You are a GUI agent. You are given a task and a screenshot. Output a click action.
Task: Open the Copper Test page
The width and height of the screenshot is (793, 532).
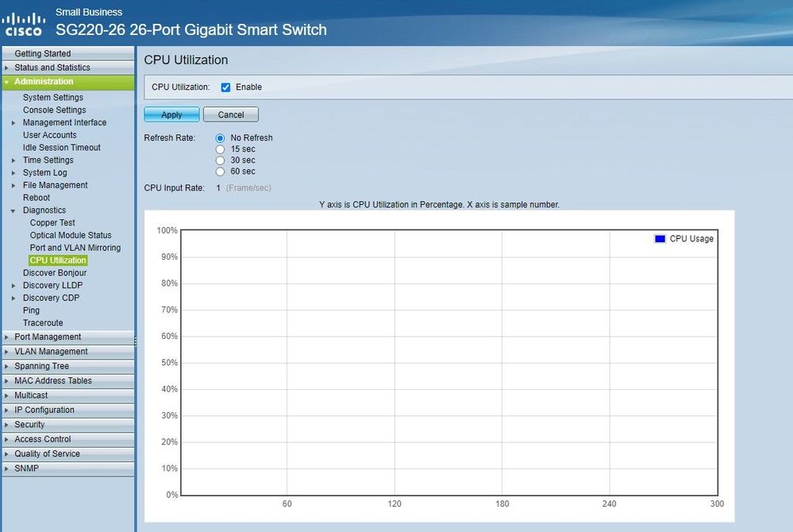pyautogui.click(x=52, y=223)
